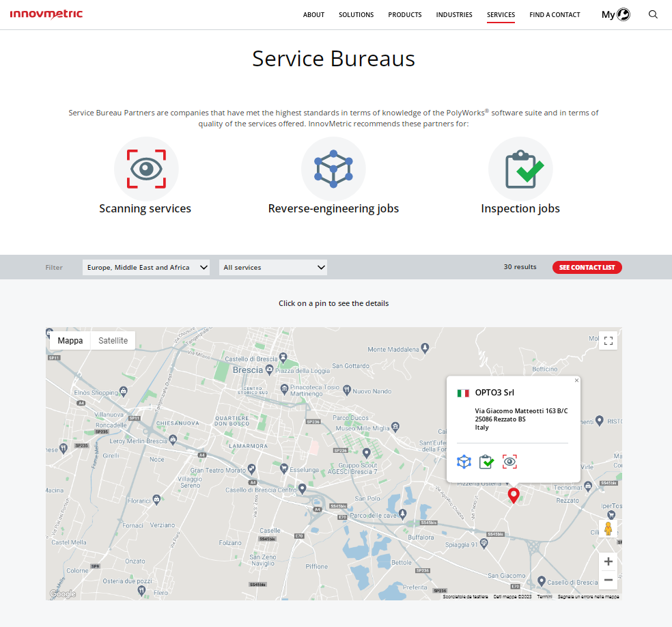Image resolution: width=672 pixels, height=627 pixels.
Task: Click the Via Giacomo Matteotti address
Action: (521, 410)
